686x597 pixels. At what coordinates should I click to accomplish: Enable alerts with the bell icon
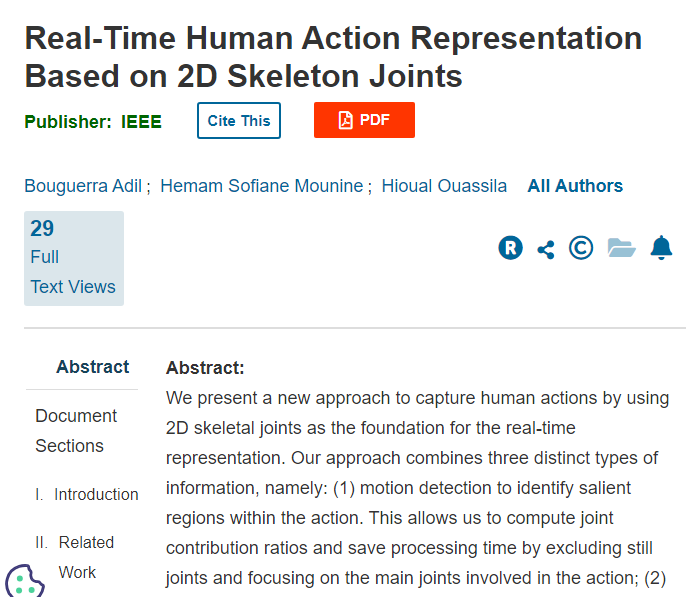click(x=661, y=248)
